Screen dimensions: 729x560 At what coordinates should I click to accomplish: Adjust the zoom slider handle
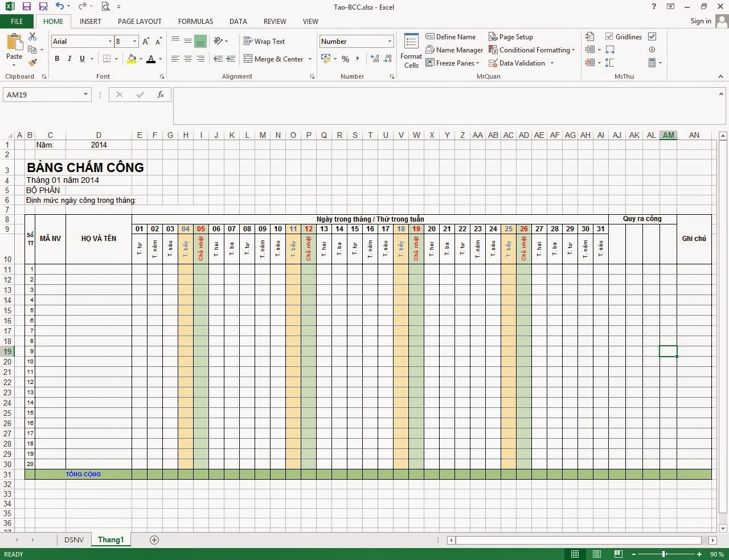click(664, 554)
